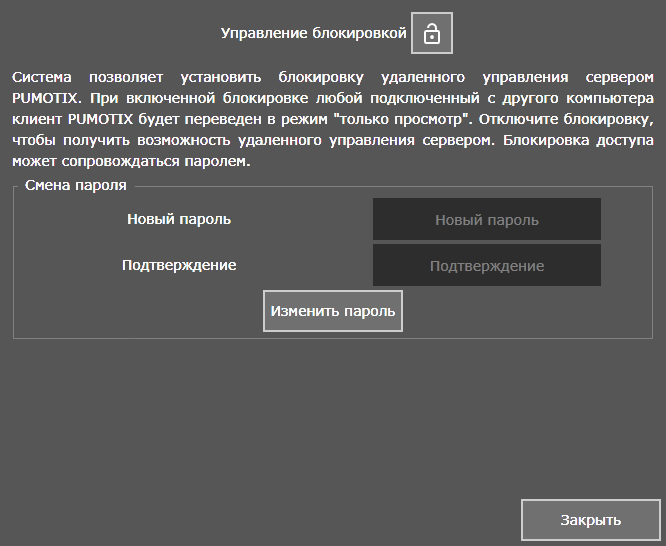Click the "Новый пароль" label on the left
Image resolution: width=666 pixels, height=546 pixels.
pos(179,219)
